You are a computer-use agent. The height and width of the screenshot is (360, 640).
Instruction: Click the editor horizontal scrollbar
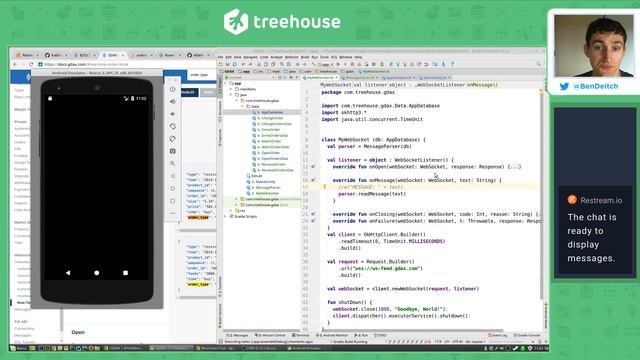pyautogui.click(x=412, y=330)
